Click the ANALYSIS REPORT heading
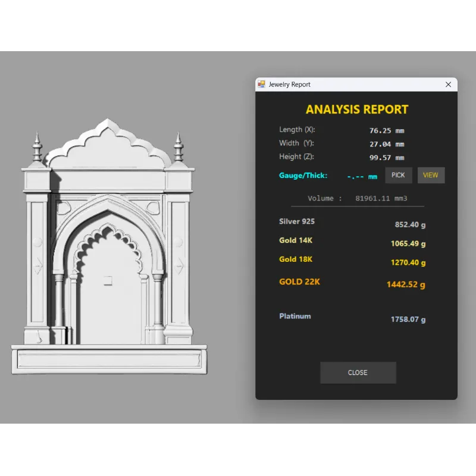476x476 pixels. tap(357, 109)
